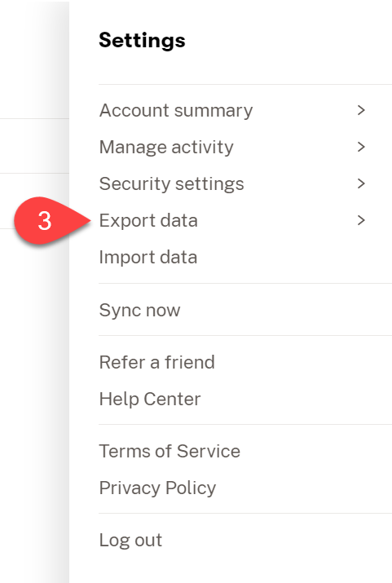
Task: Open Terms of Service
Action: [x=170, y=451]
